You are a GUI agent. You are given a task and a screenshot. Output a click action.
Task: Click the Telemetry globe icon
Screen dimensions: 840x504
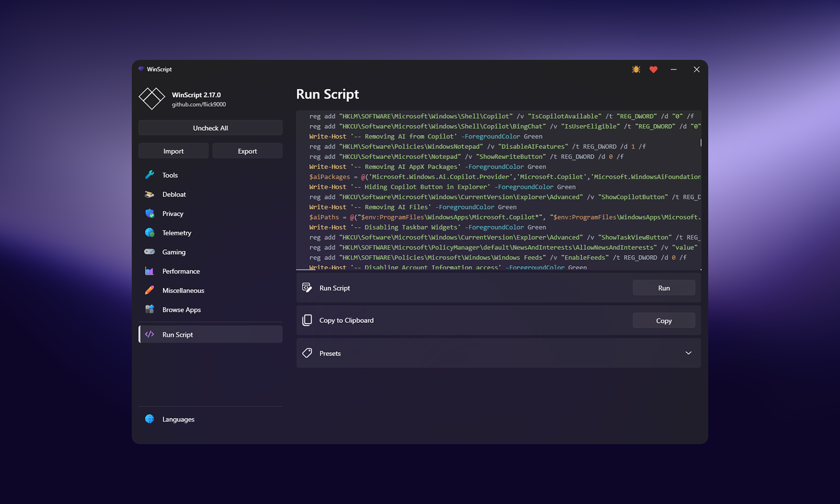pyautogui.click(x=150, y=233)
